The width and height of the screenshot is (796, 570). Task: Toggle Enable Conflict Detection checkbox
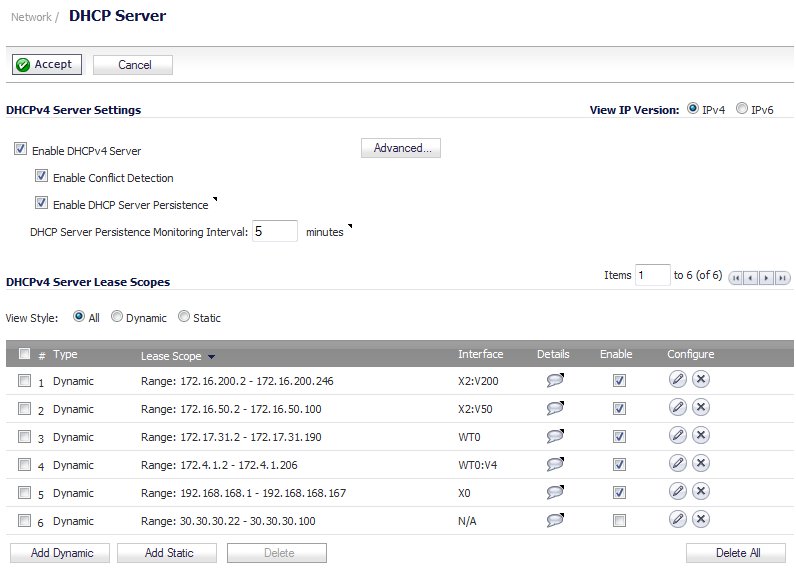41,176
